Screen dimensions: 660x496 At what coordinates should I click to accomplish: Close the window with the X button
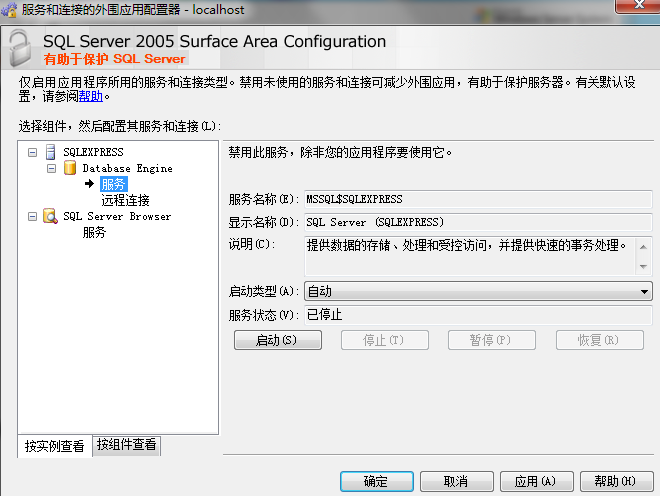click(638, 5)
